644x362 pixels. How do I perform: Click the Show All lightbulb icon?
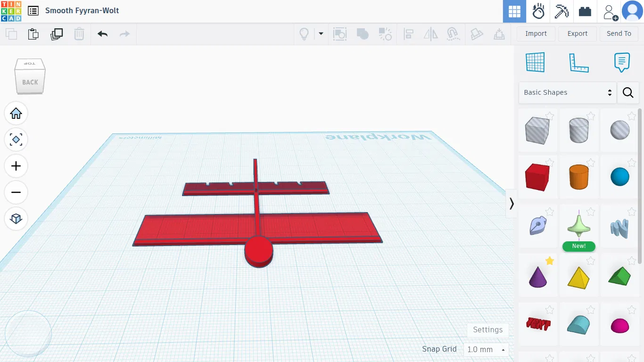(305, 34)
